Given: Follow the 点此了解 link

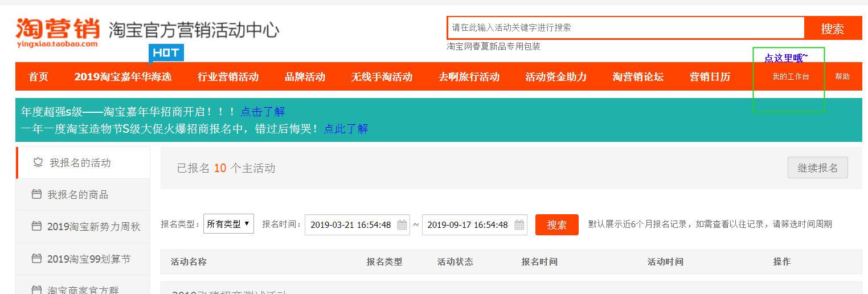Looking at the screenshot, I should (x=346, y=129).
